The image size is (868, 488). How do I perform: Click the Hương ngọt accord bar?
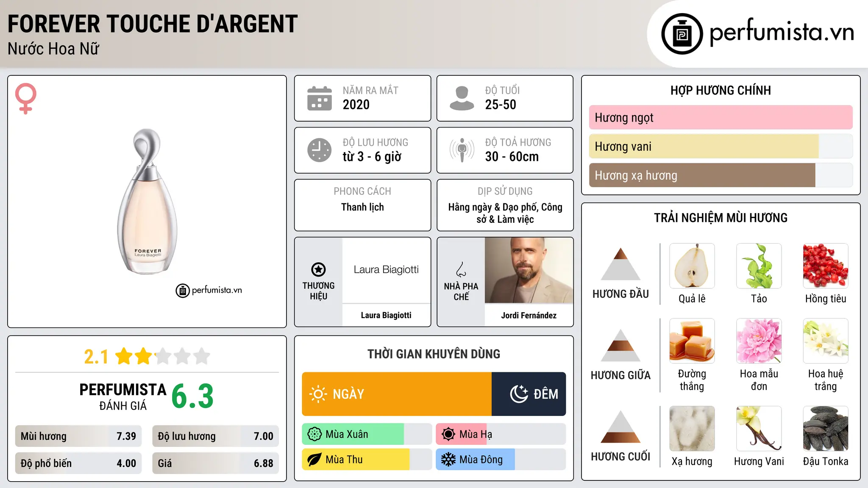pyautogui.click(x=721, y=117)
